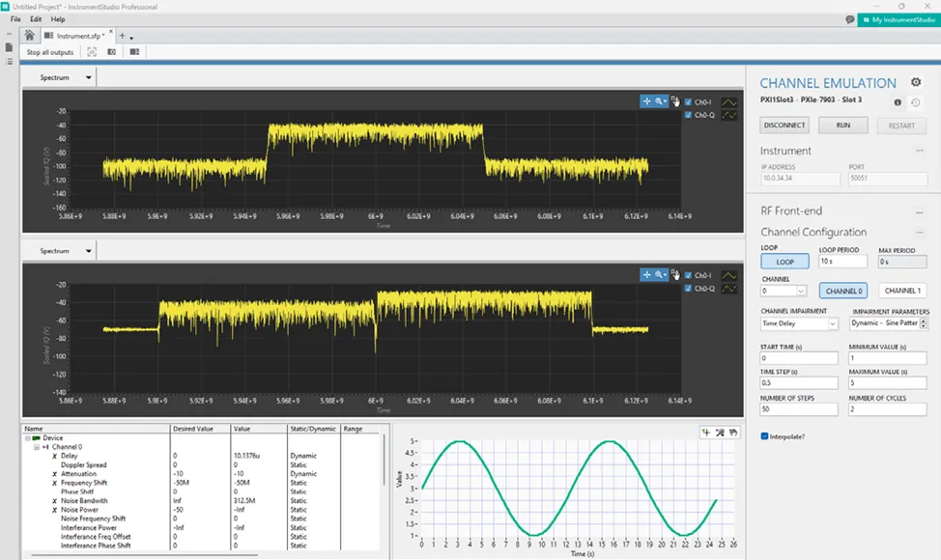Image resolution: width=941 pixels, height=560 pixels.
Task: Click the RUN button
Action: [843, 126]
